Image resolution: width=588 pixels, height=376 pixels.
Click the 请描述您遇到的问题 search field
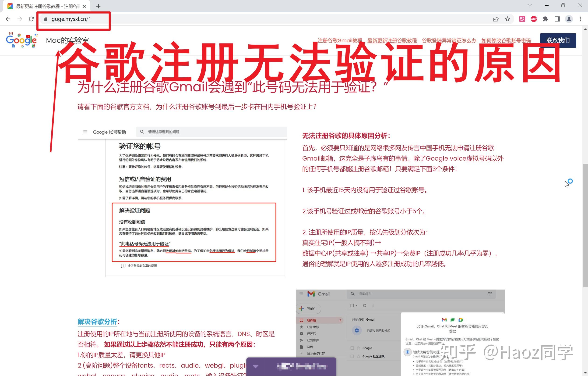pos(211,132)
